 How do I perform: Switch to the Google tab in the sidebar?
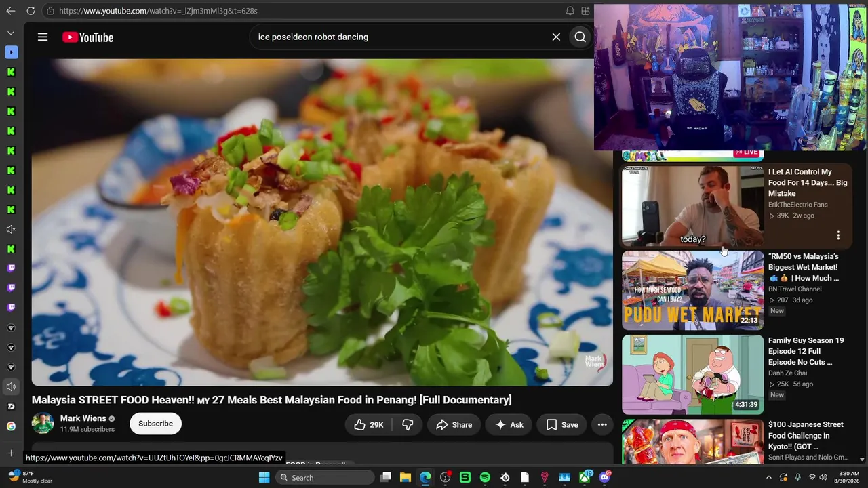tap(11, 426)
